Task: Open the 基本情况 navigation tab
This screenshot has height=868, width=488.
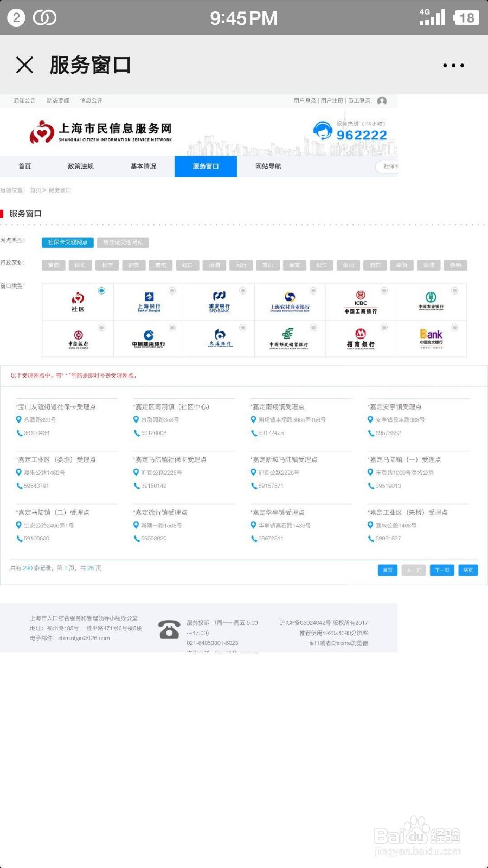Action: (143, 167)
